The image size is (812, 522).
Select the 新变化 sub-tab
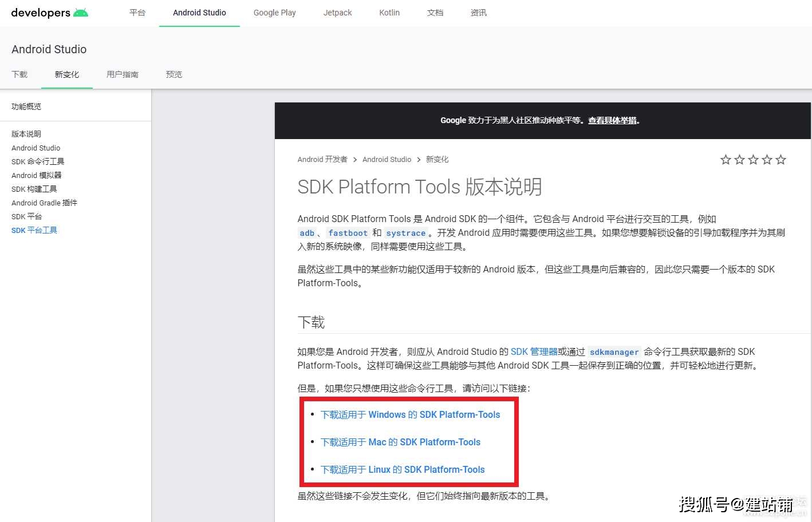click(67, 74)
